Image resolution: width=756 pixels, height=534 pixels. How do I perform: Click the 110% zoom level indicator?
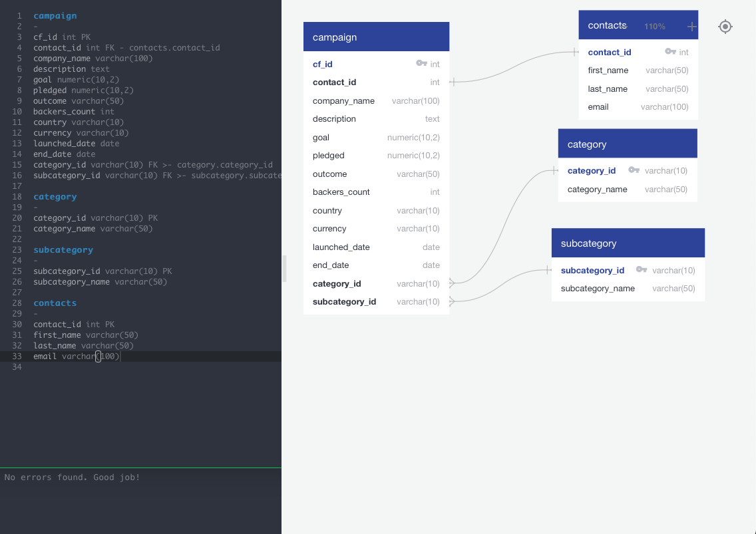[654, 26]
